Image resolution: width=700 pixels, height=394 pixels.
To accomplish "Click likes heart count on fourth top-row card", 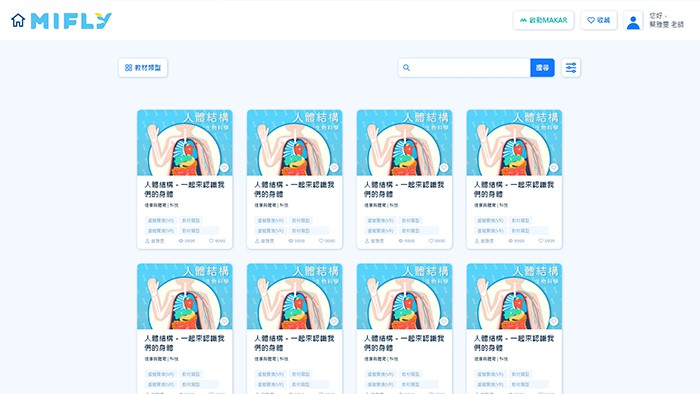I will [x=546, y=241].
